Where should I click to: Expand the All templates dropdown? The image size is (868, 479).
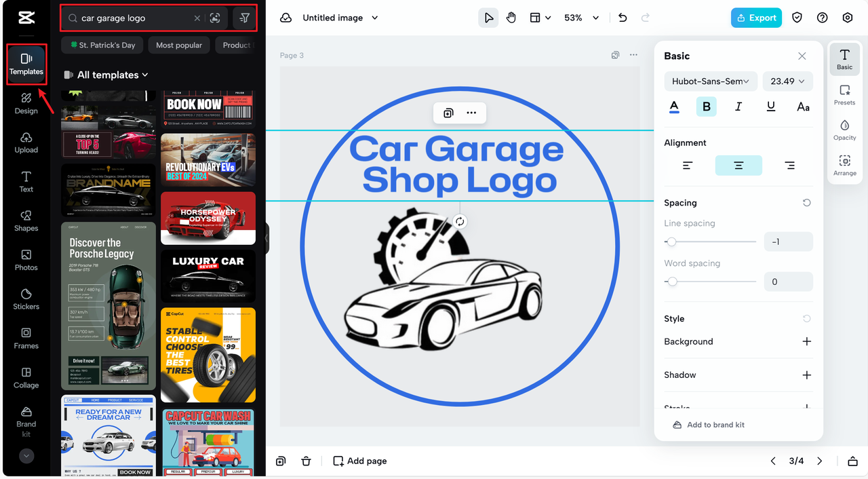click(x=106, y=75)
